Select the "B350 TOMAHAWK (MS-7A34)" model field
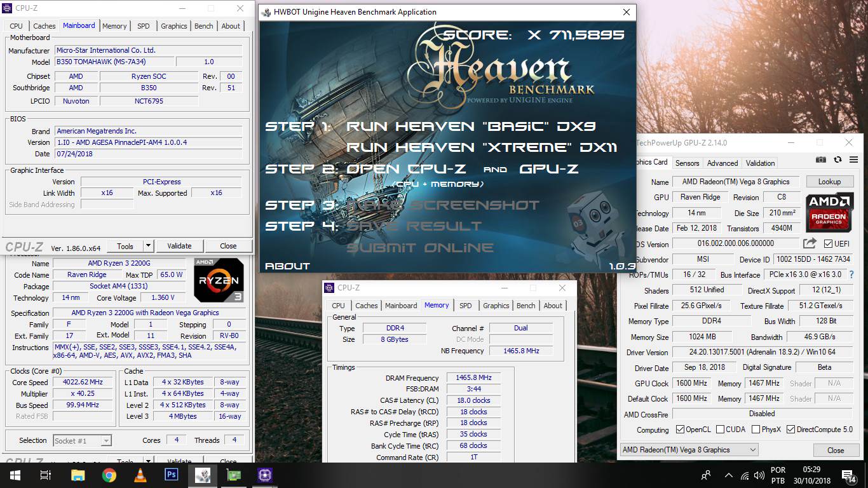This screenshot has height=488, width=868. (x=114, y=62)
